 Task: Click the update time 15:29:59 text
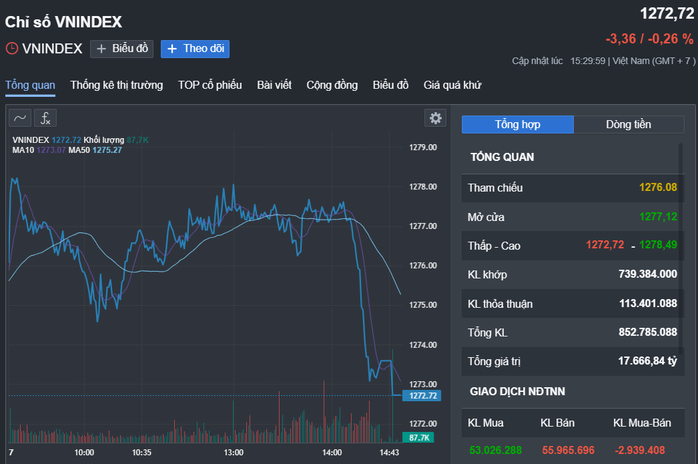click(x=588, y=61)
